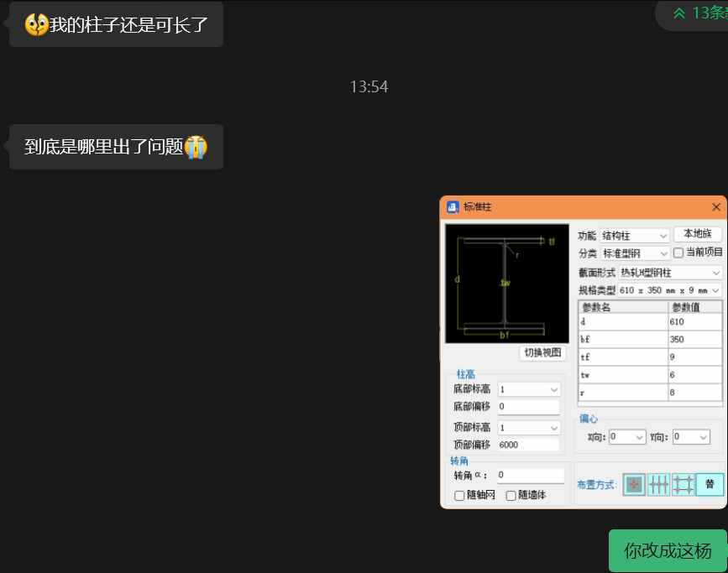The width and height of the screenshot is (728, 573).
Task: Enable the 当前项目 checkbox
Action: tap(678, 253)
